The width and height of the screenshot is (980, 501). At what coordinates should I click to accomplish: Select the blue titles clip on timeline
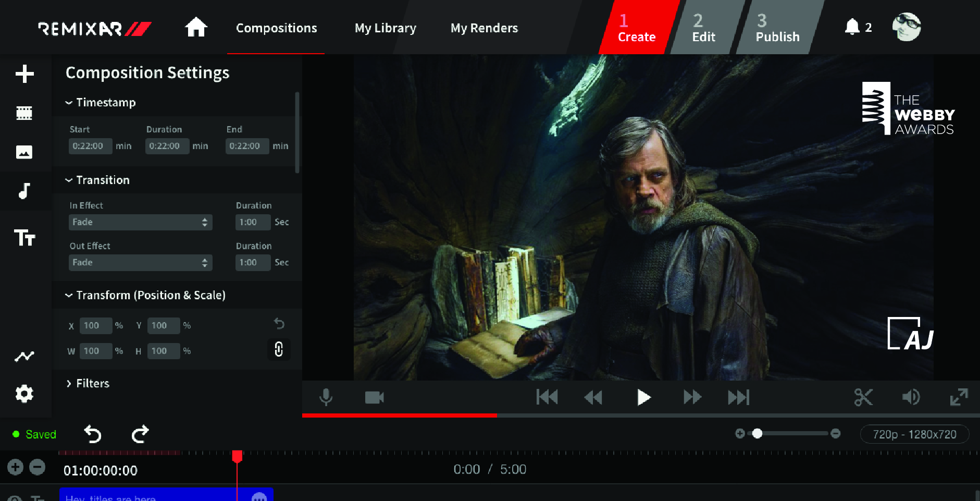point(166,495)
